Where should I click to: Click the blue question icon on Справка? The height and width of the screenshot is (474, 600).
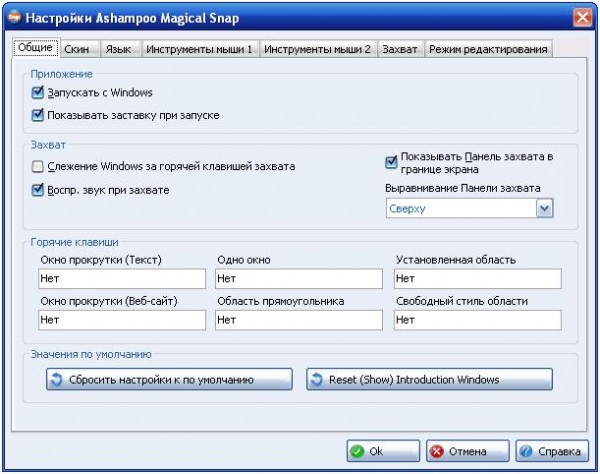click(526, 451)
